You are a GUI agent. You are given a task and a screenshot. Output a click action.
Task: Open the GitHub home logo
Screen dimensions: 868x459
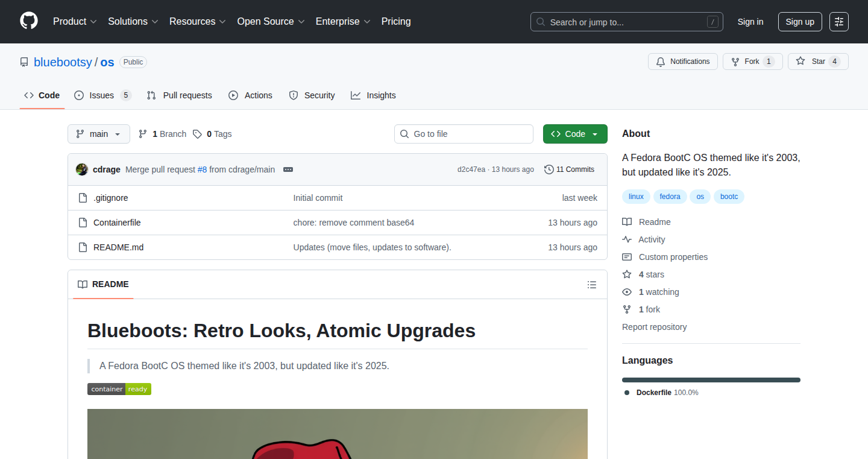(x=29, y=21)
